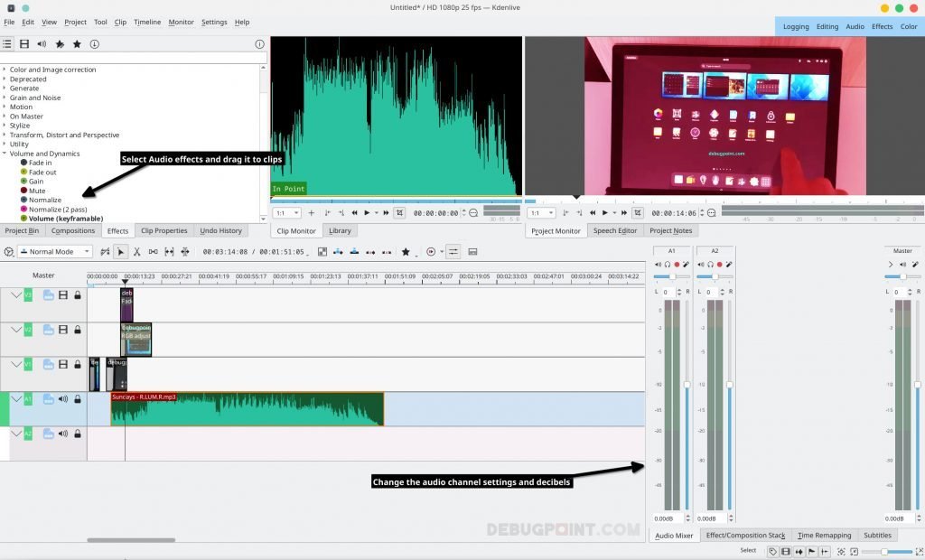Open favorite effects star in timeline toolbar
925x560 pixels.
406,252
